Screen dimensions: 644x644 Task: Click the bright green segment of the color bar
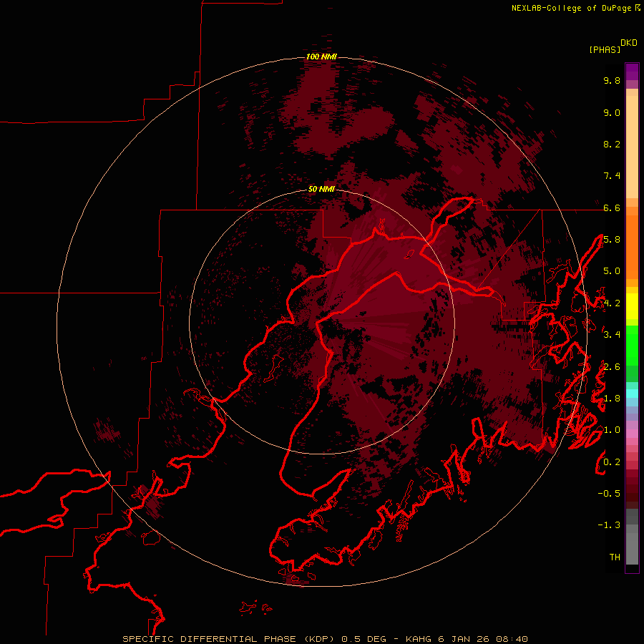pos(632,347)
